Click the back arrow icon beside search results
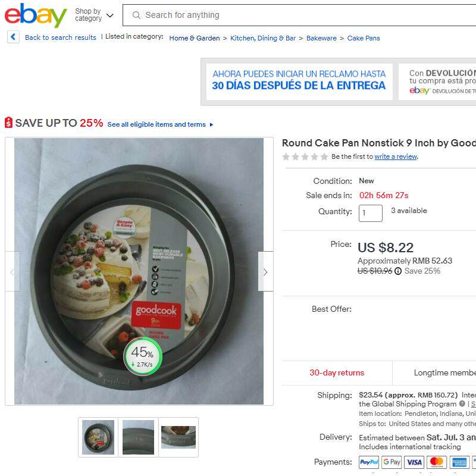This screenshot has height=476, width=476. point(13,37)
